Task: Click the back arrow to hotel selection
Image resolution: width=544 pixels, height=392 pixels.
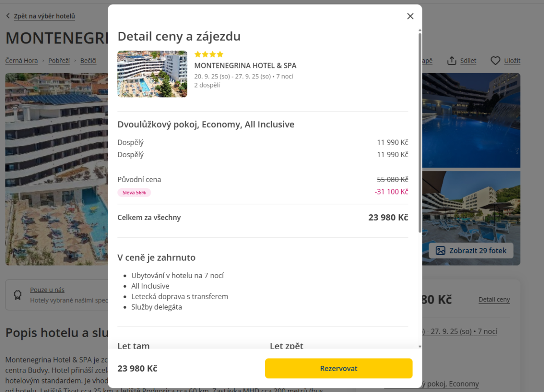Action: click(8, 16)
